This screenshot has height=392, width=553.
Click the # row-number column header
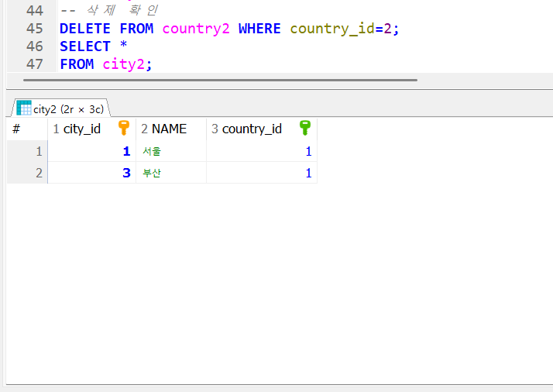pos(27,129)
